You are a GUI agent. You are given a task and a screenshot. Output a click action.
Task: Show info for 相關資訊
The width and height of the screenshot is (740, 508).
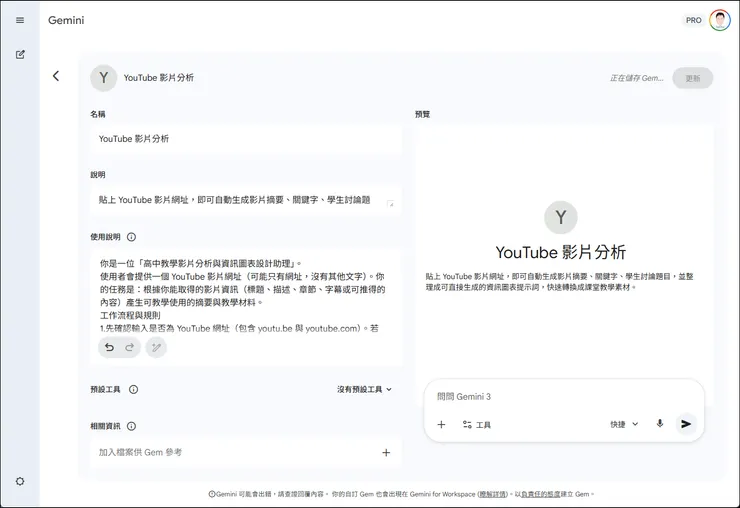pos(132,426)
